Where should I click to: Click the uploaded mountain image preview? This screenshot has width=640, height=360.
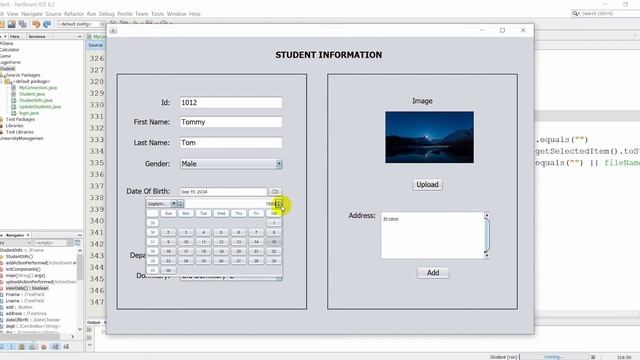(429, 137)
